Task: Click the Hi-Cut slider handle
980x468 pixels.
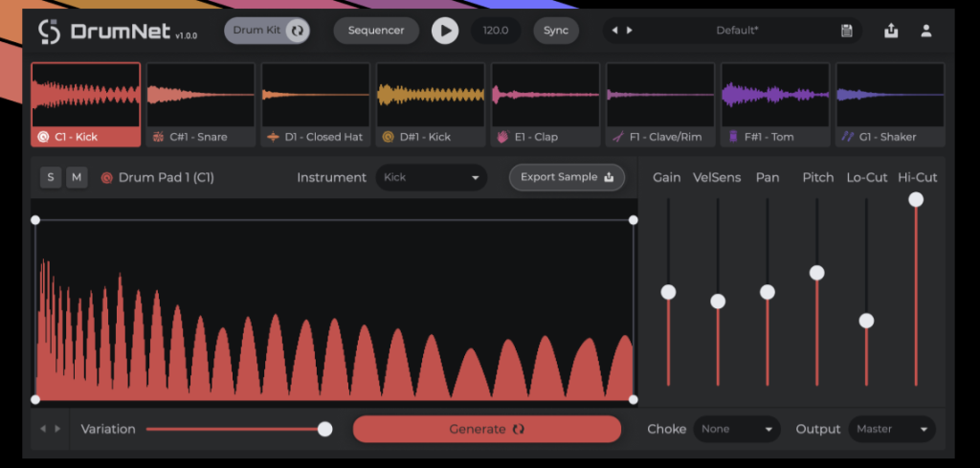Action: pos(916,199)
